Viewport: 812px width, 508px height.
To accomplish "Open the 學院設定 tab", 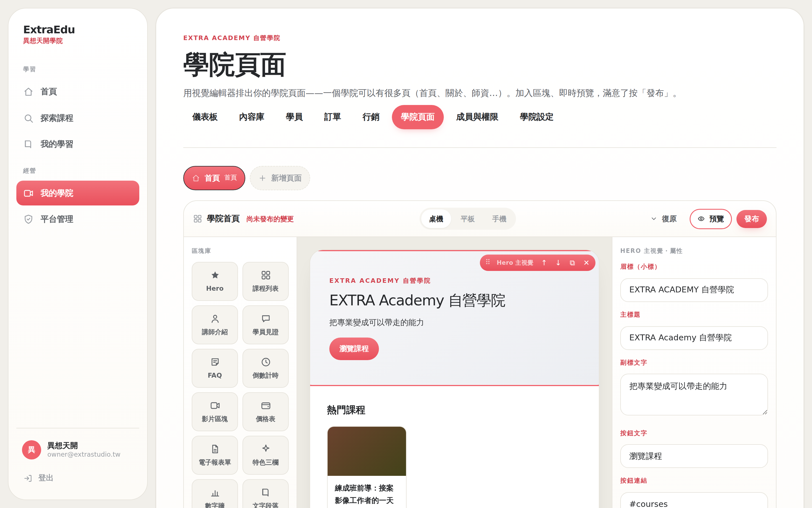I will [x=536, y=117].
